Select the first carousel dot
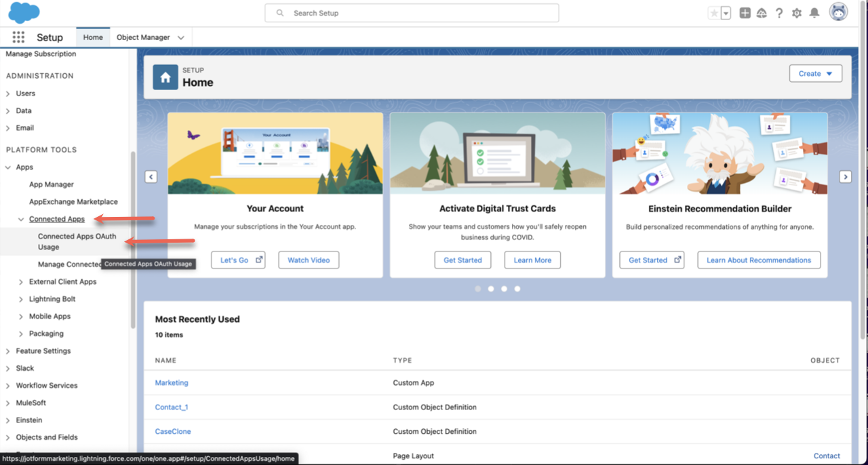The height and width of the screenshot is (465, 868). coord(478,289)
